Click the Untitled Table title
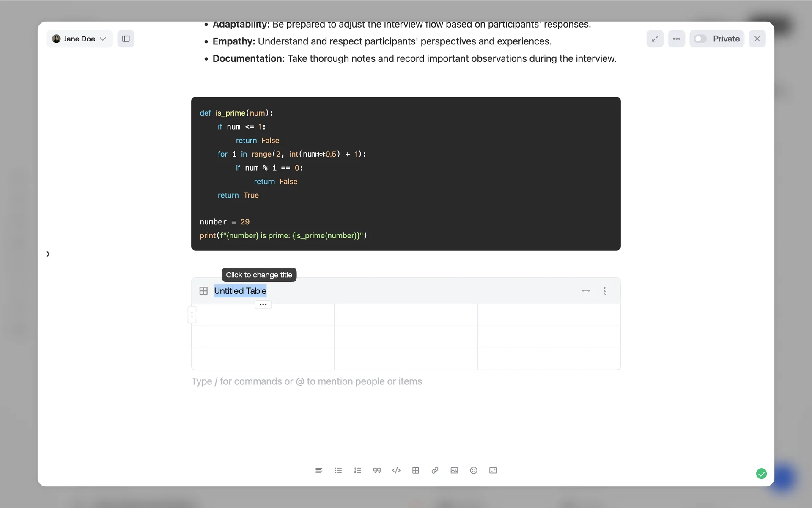This screenshot has width=812, height=508. point(240,291)
